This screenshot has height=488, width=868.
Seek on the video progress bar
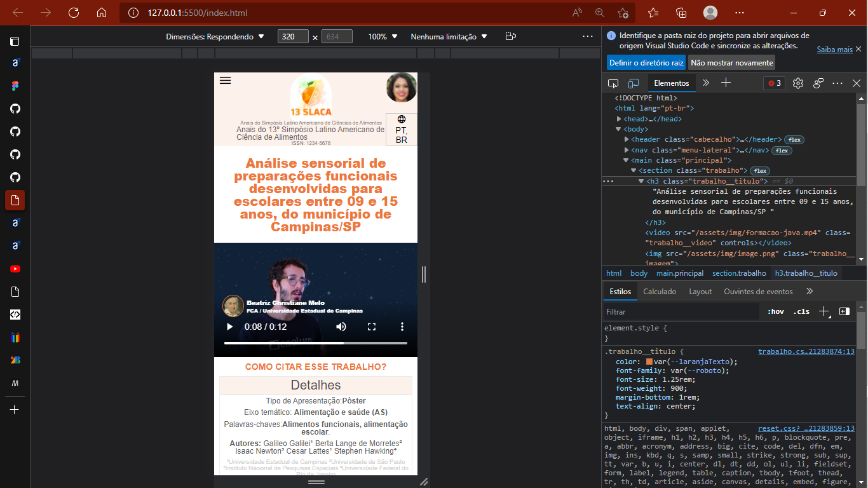[x=316, y=343]
